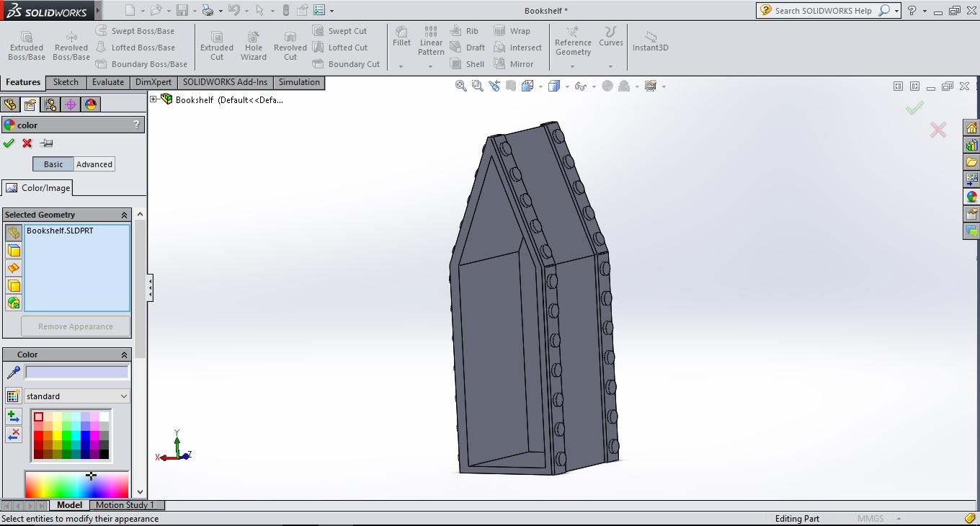
Task: Open help for the color panel
Action: click(x=136, y=125)
